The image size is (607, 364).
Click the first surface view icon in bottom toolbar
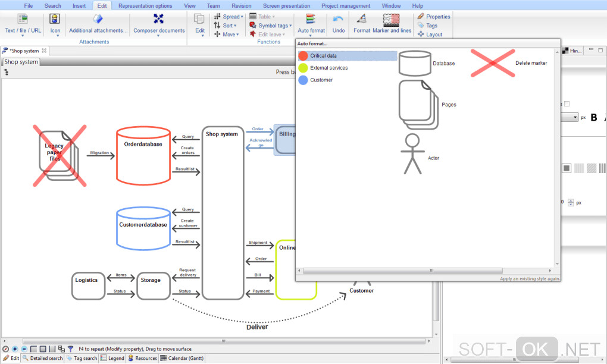[x=34, y=349]
